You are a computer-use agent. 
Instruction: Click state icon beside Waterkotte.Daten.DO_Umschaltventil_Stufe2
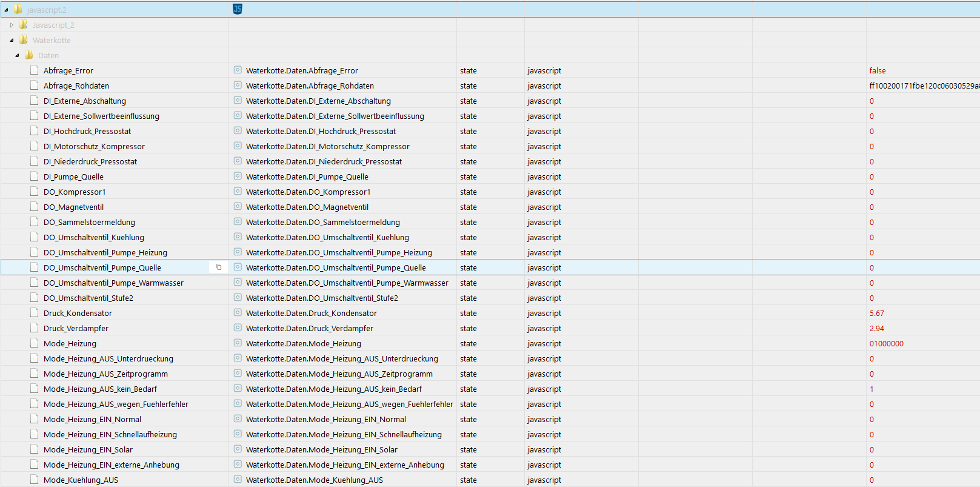[x=238, y=297]
